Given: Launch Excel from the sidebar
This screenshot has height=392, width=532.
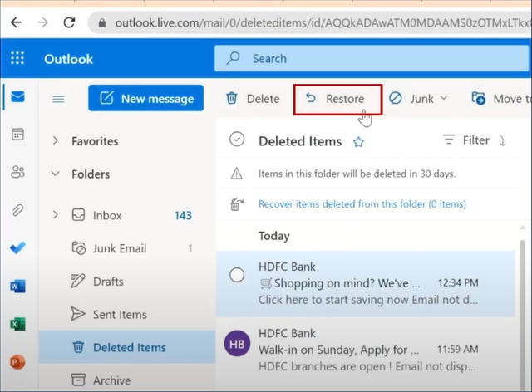Looking at the screenshot, I should click(x=17, y=324).
